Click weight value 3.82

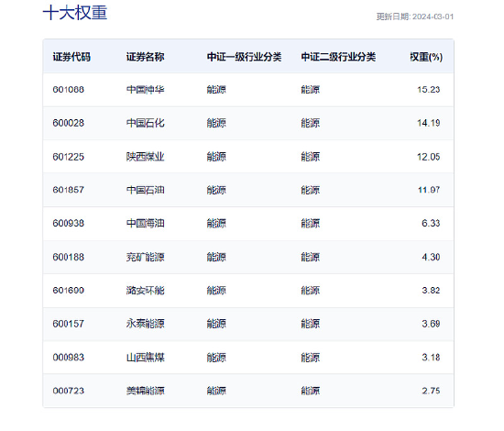point(431,291)
